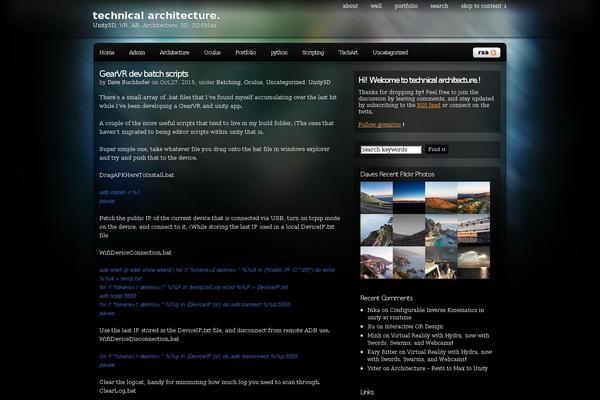Open the last Flickr photo in top row
Image resolution: width=600 pixels, height=400 pixels.
(474, 198)
